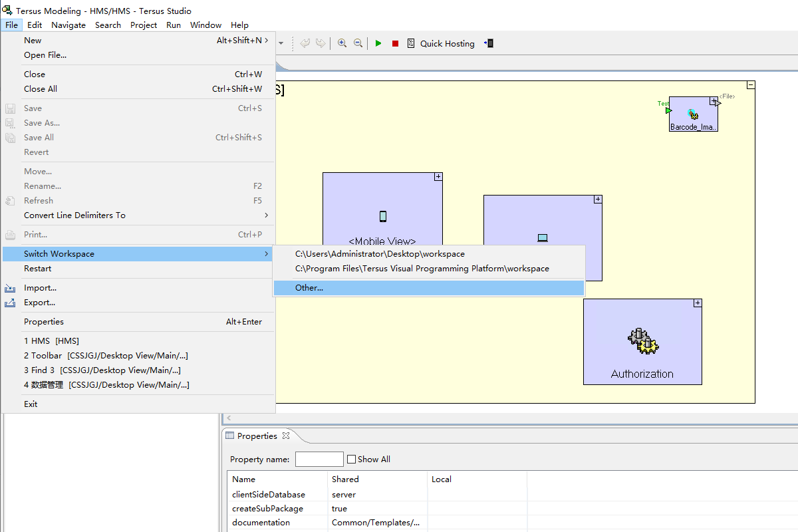Open recent file 1 HMS [HMS]
The height and width of the screenshot is (532, 798).
(x=138, y=341)
